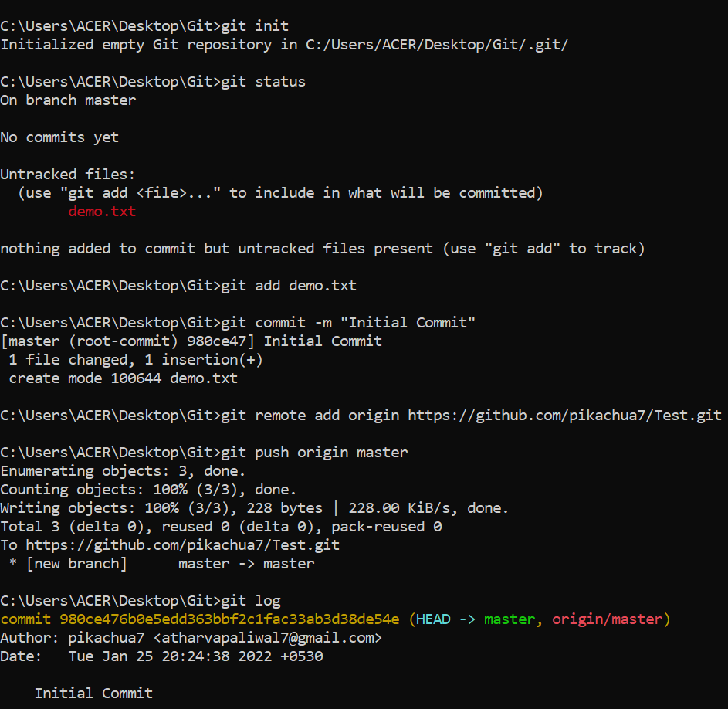Click the 'git log' command text
Screen dimensions: 728x709
251,601
